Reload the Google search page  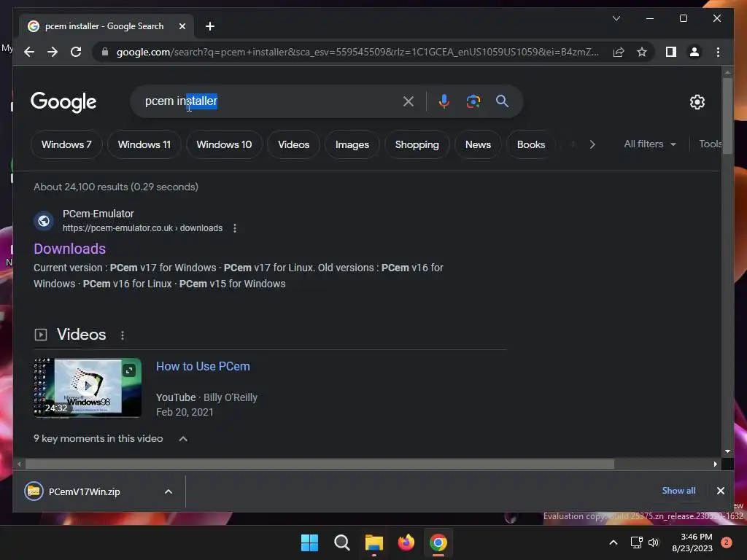point(76,52)
